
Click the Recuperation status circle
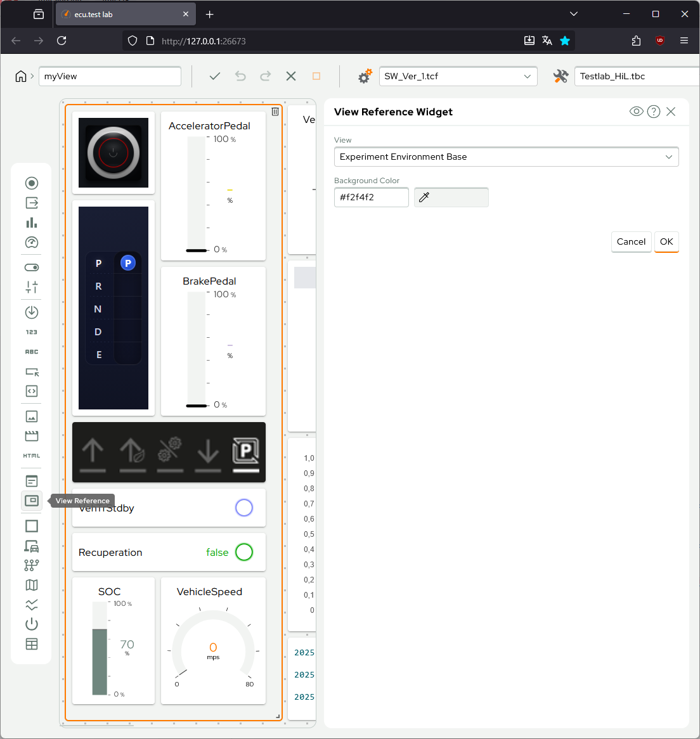244,552
